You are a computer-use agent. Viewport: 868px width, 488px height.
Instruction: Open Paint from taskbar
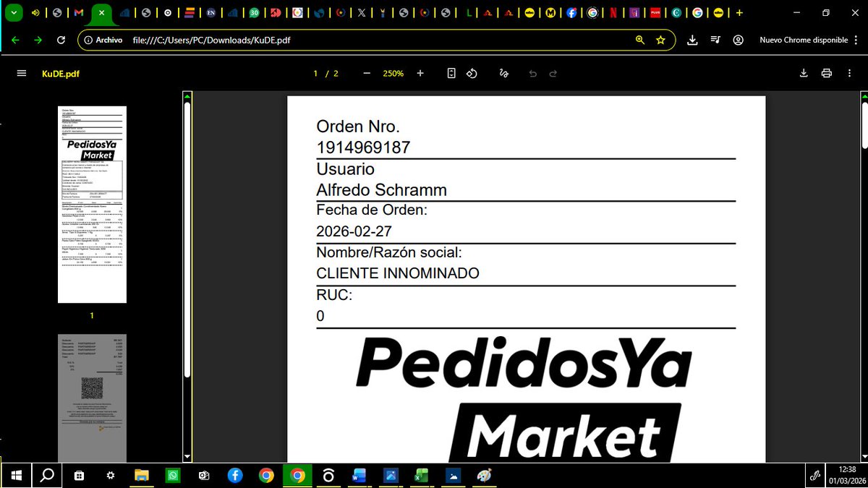coord(484,475)
